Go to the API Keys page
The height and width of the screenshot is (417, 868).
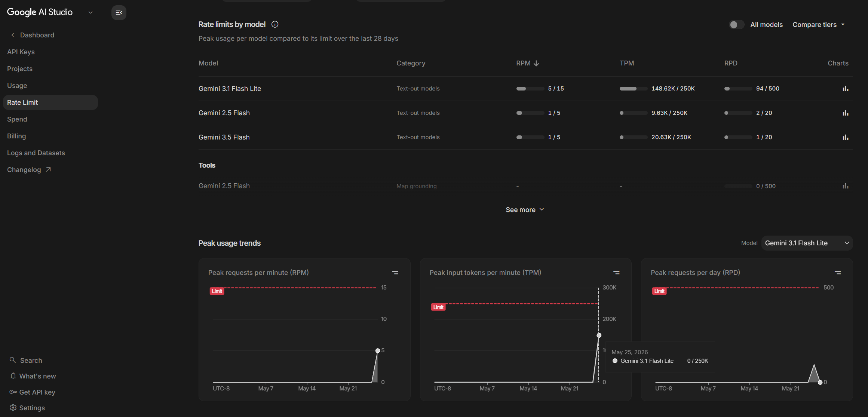21,52
